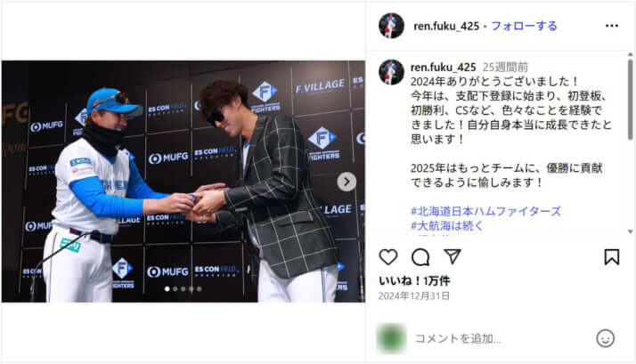Open ren.fuku_425 username link in header
The image size is (636, 364).
[446, 26]
